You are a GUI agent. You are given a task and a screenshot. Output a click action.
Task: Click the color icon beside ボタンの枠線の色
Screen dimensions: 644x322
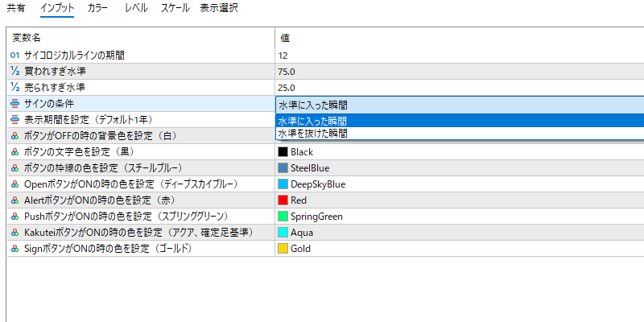15,168
